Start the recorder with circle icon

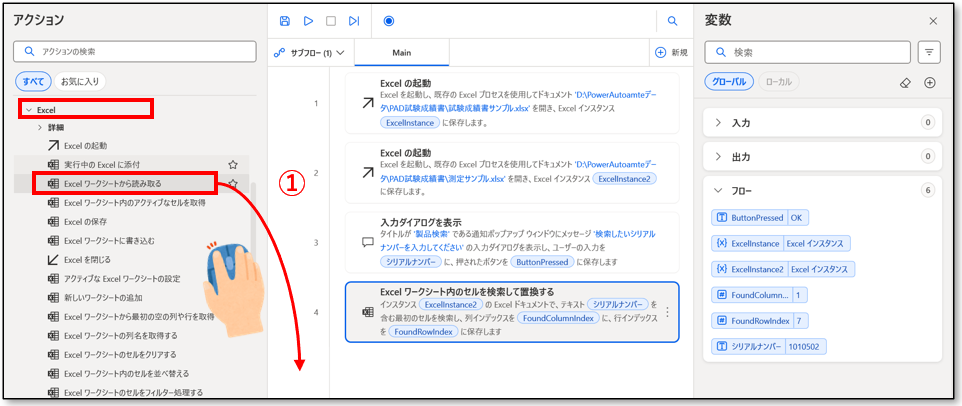(389, 20)
